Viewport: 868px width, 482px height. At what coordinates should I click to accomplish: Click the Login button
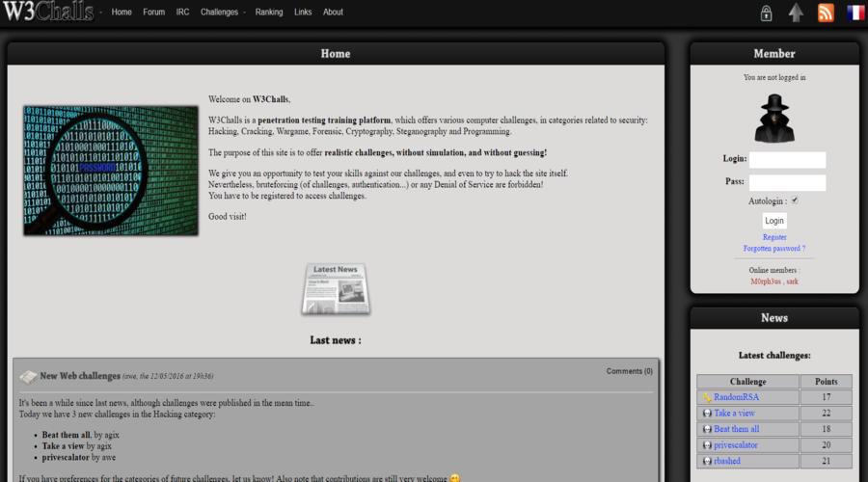[x=773, y=220]
